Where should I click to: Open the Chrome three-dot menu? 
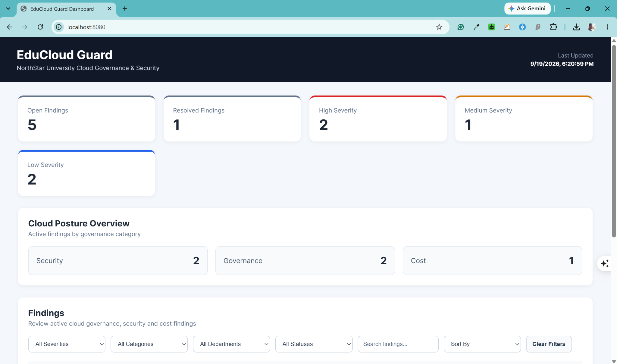point(607,27)
